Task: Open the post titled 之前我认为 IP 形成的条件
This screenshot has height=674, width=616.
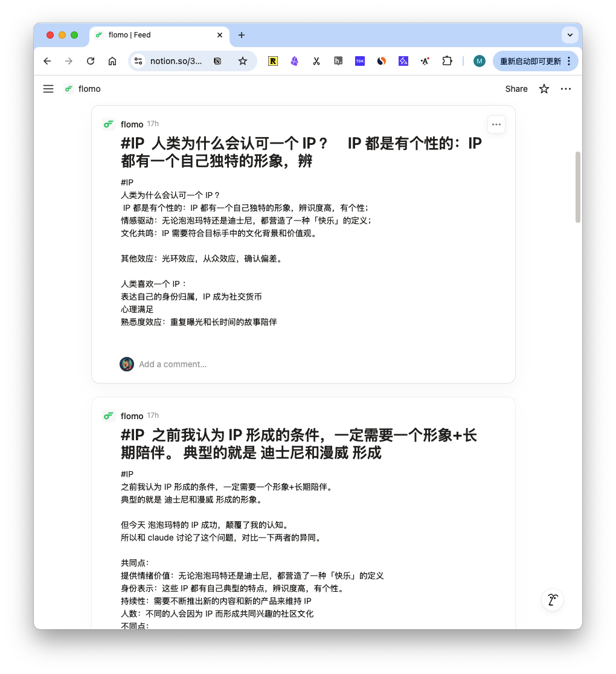Action: point(299,444)
